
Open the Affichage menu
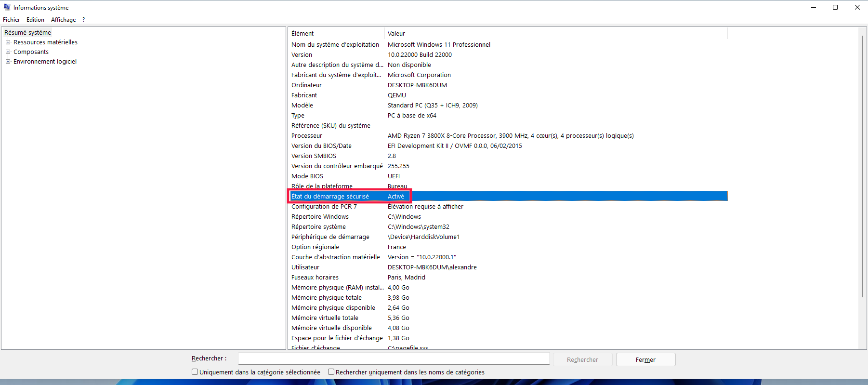(x=63, y=20)
